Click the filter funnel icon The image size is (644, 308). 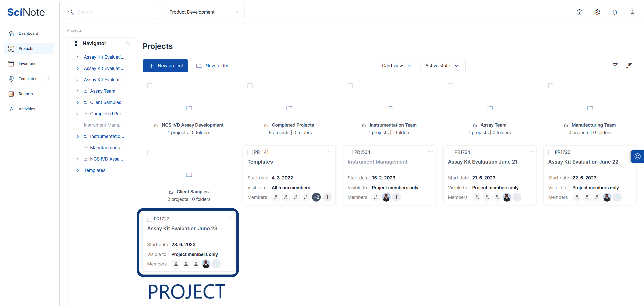tap(615, 66)
